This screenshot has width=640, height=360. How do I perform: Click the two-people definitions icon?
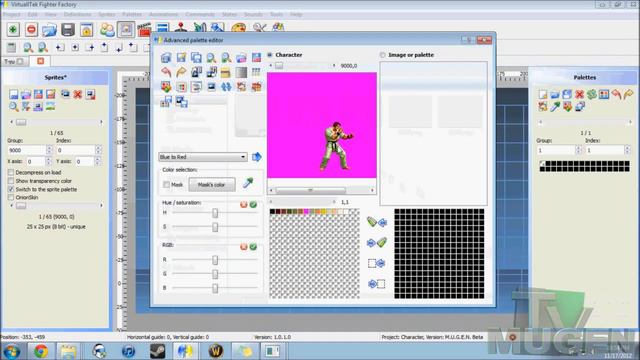pos(107,29)
